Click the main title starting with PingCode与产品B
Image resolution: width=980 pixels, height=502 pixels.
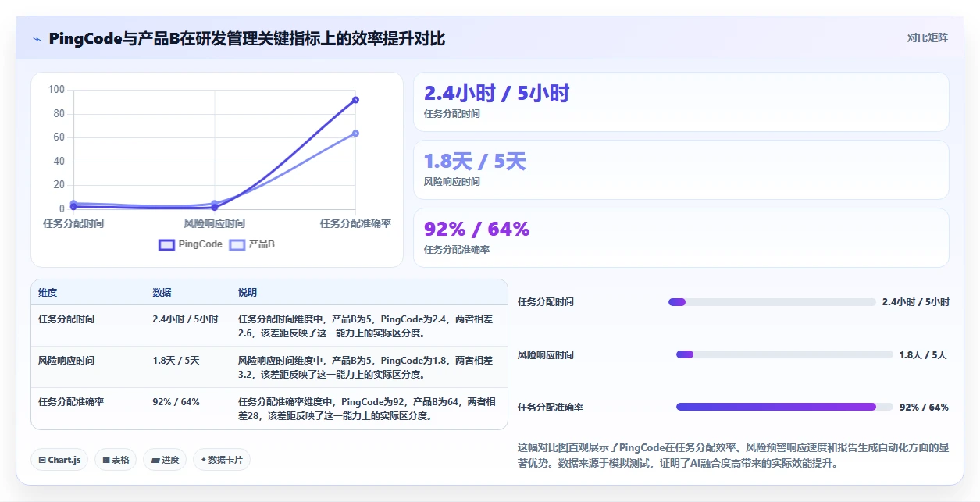click(x=247, y=39)
